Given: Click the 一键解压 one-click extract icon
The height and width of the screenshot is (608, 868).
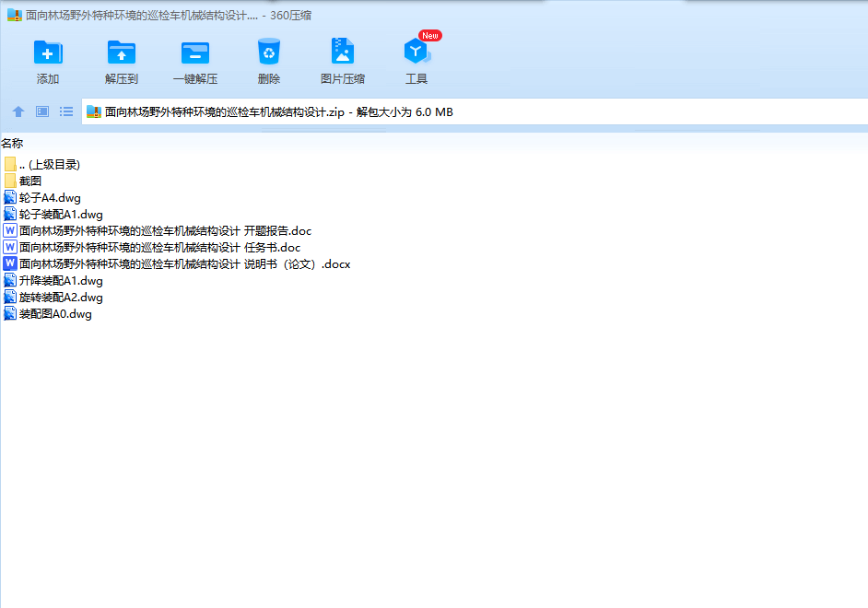Looking at the screenshot, I should tap(194, 53).
